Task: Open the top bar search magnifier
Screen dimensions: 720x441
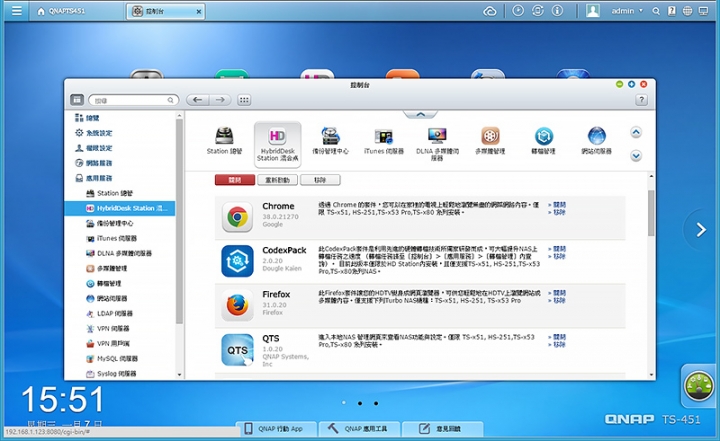Action: (656, 11)
